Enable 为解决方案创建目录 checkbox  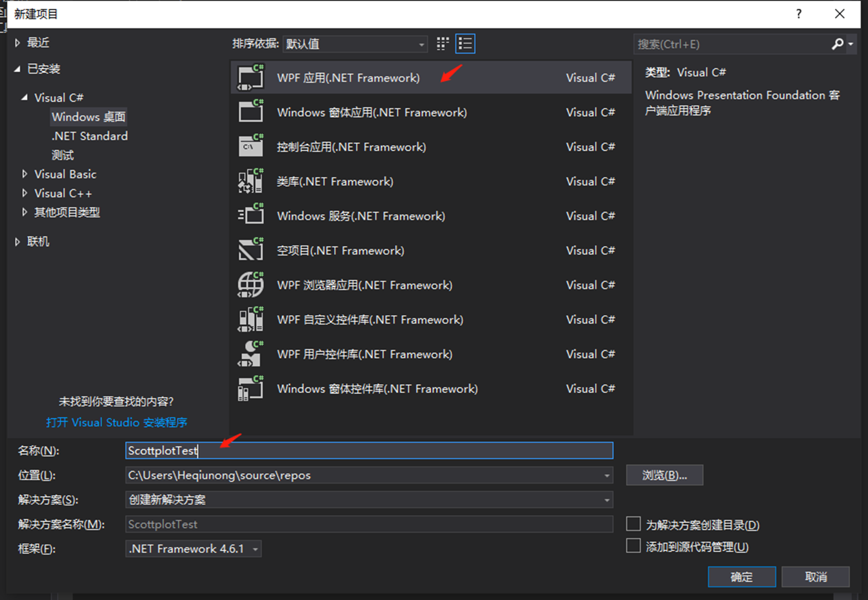pyautogui.click(x=633, y=524)
